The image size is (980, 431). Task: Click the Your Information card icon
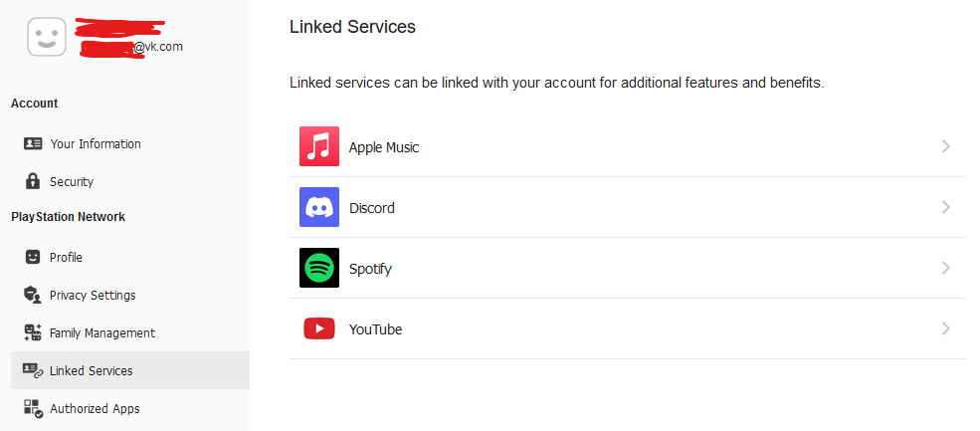click(33, 143)
